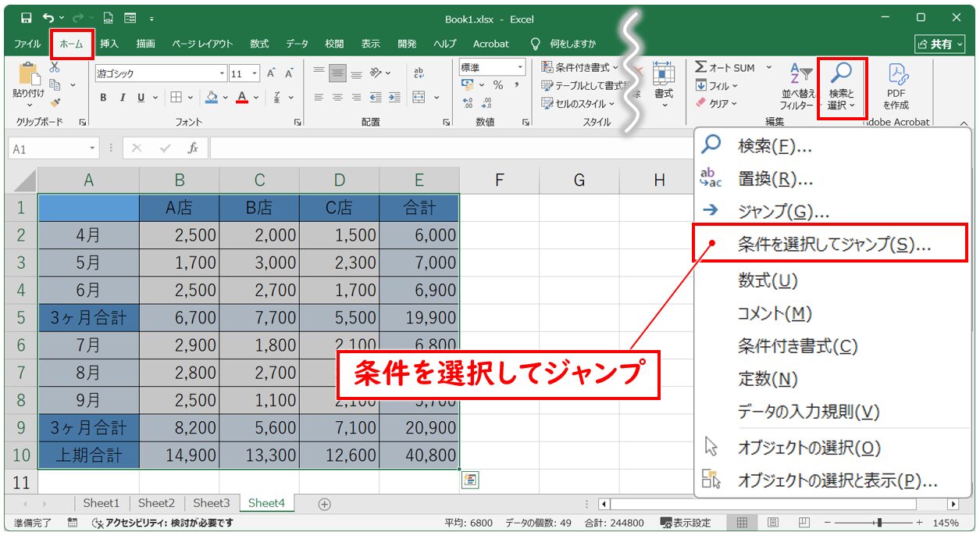Screen dimensions: 980x536
Task: Click the Save icon in quick access toolbar
Action: [27, 18]
